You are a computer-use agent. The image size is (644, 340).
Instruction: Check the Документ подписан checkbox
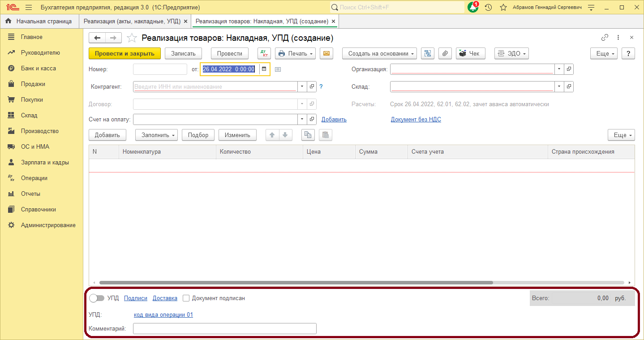click(x=186, y=298)
